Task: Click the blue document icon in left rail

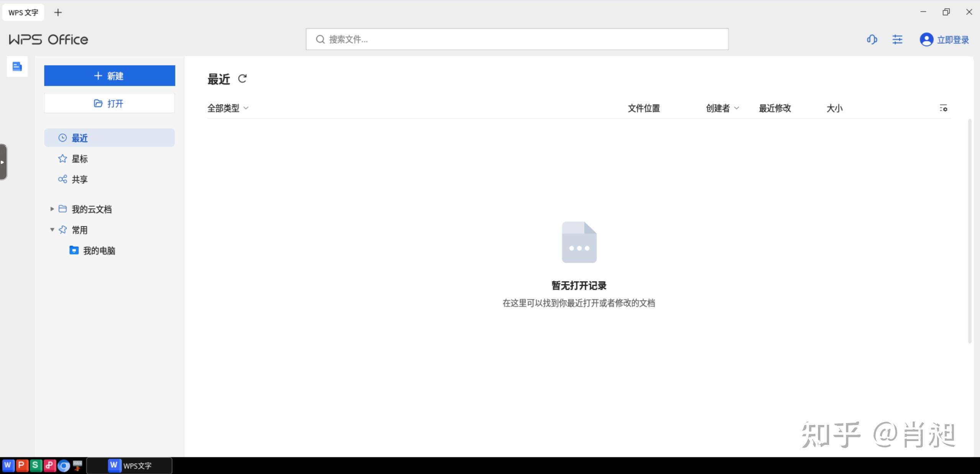Action: click(x=17, y=67)
